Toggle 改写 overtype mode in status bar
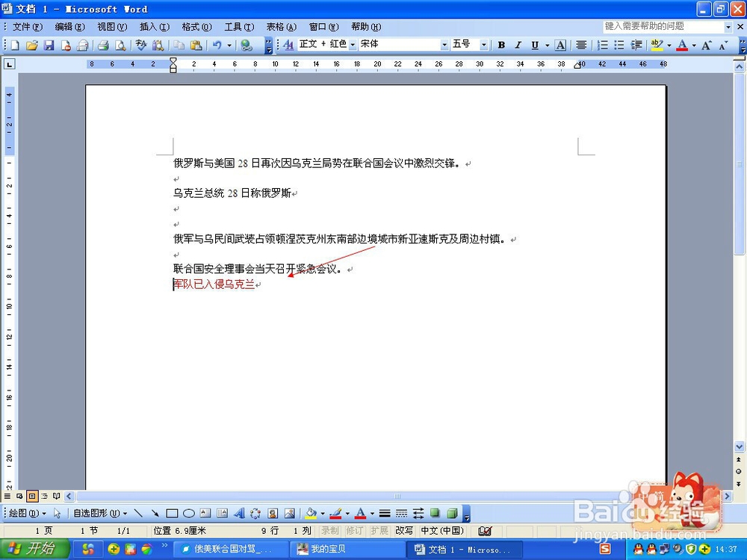The height and width of the screenshot is (560, 747). (404, 530)
